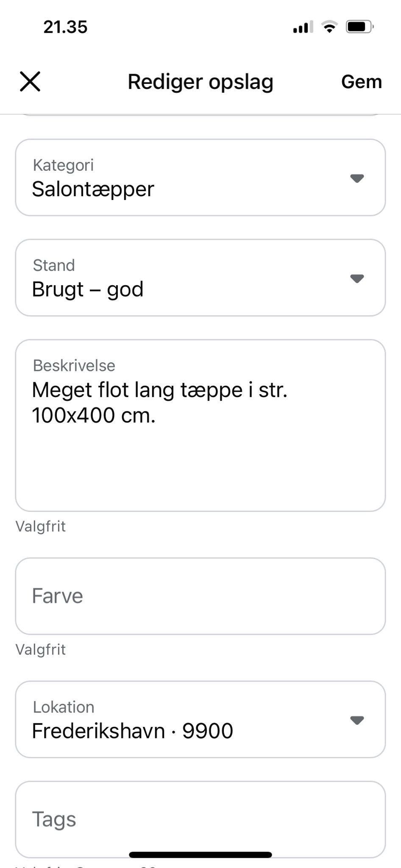This screenshot has height=868, width=401.
Task: Close the Rediger opslag editor
Action: [30, 81]
